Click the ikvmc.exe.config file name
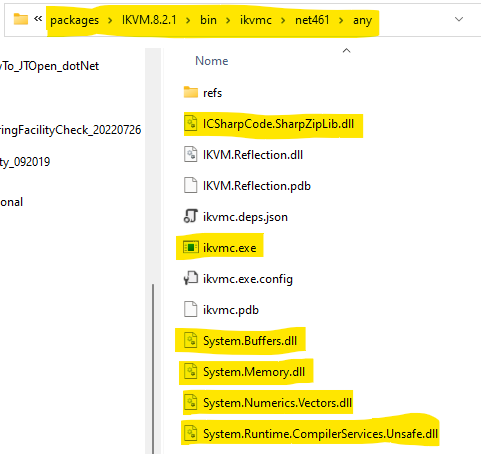 pos(248,279)
